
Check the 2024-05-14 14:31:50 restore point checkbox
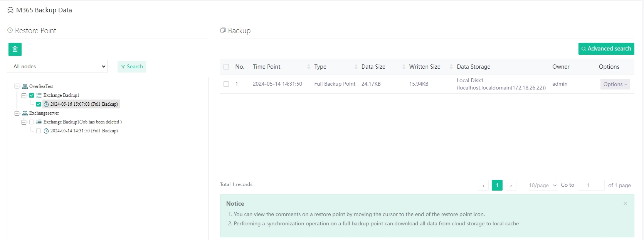[39, 131]
